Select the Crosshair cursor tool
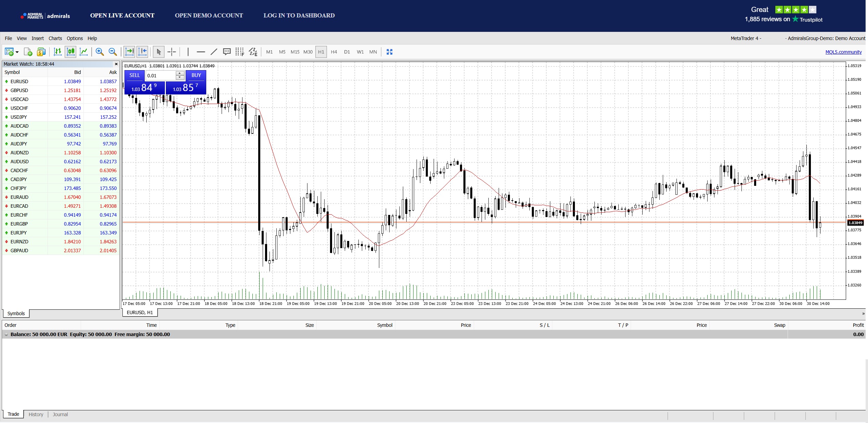 [172, 52]
